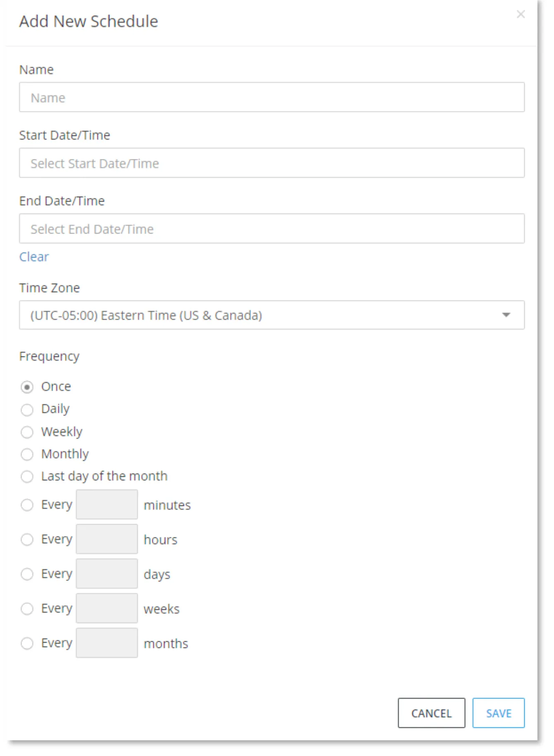
Task: Click the Name input field
Action: (x=272, y=97)
